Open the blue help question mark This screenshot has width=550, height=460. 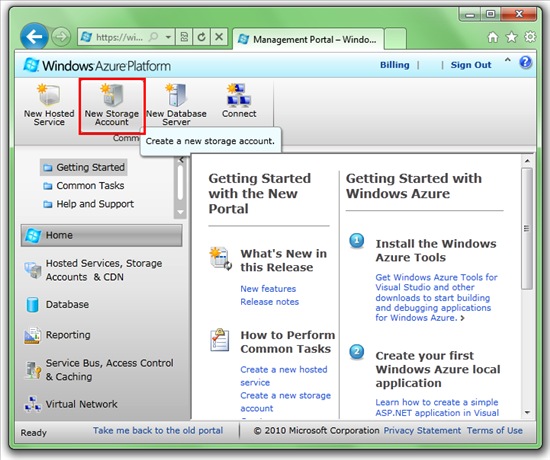click(x=525, y=62)
